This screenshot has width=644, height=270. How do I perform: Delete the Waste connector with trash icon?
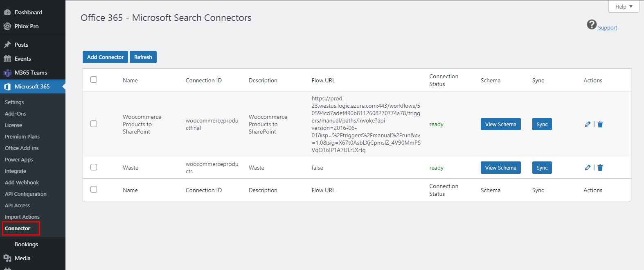[600, 168]
